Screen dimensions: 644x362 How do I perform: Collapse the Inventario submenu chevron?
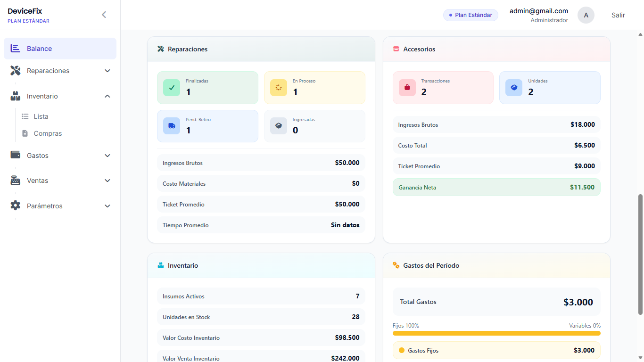[x=107, y=96]
